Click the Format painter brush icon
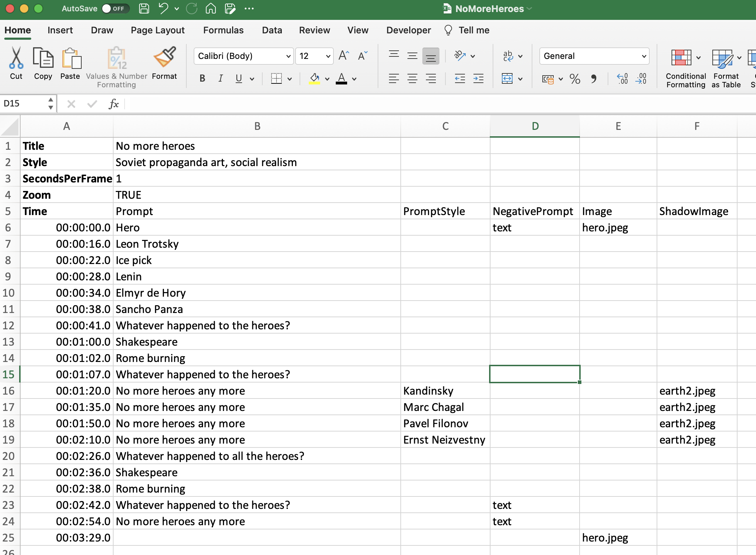The image size is (756, 555). click(164, 58)
